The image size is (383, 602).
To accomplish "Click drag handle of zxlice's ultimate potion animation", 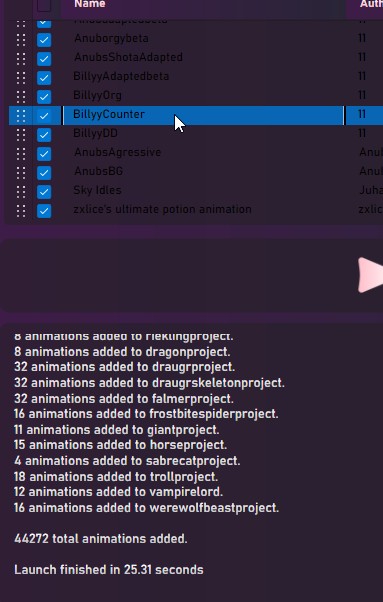I will point(21,210).
